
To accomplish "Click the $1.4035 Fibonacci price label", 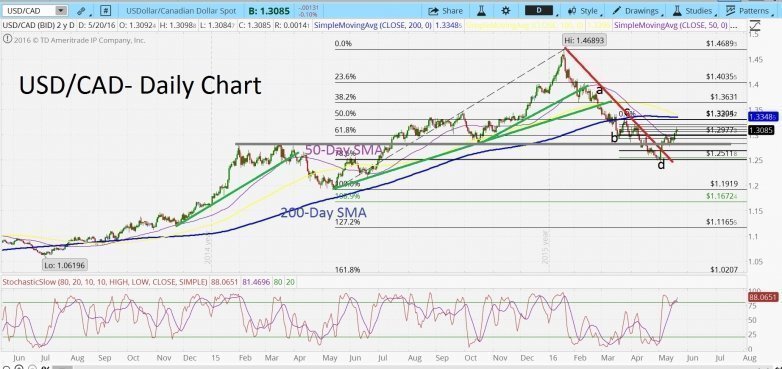I will coord(721,77).
